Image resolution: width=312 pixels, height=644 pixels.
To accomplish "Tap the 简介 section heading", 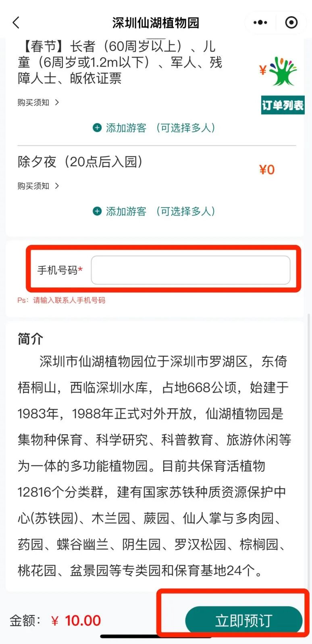I will click(x=30, y=339).
